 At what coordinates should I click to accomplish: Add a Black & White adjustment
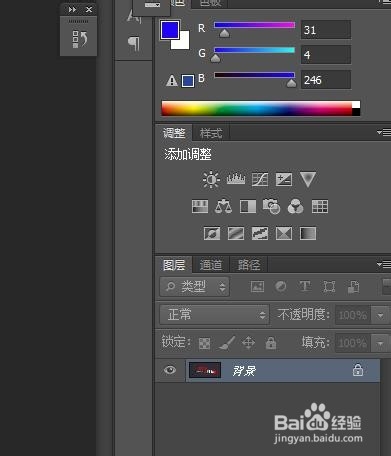click(248, 207)
